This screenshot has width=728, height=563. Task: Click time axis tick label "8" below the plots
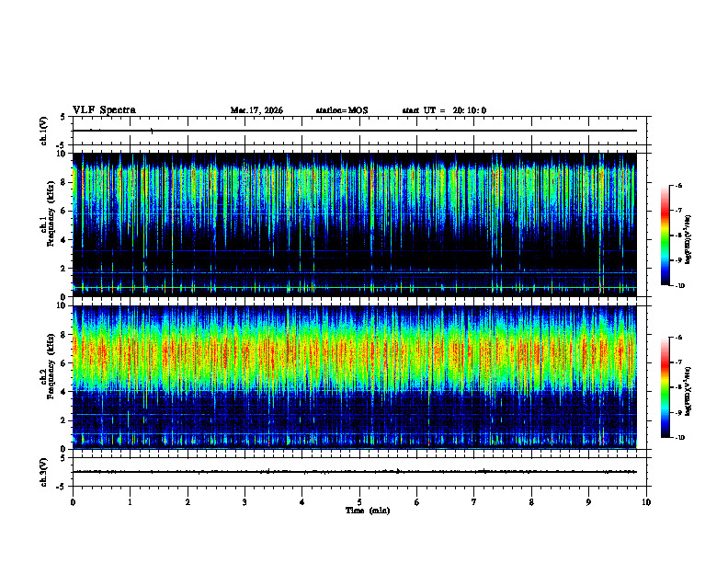click(531, 502)
